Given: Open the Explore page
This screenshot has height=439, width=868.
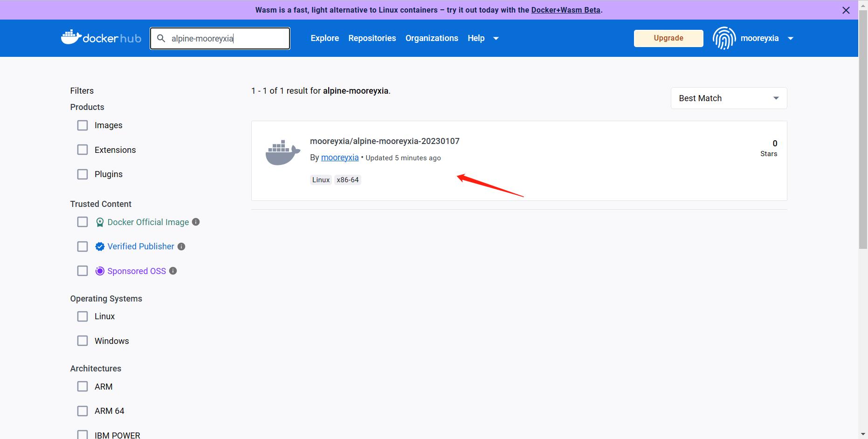Looking at the screenshot, I should pos(325,38).
